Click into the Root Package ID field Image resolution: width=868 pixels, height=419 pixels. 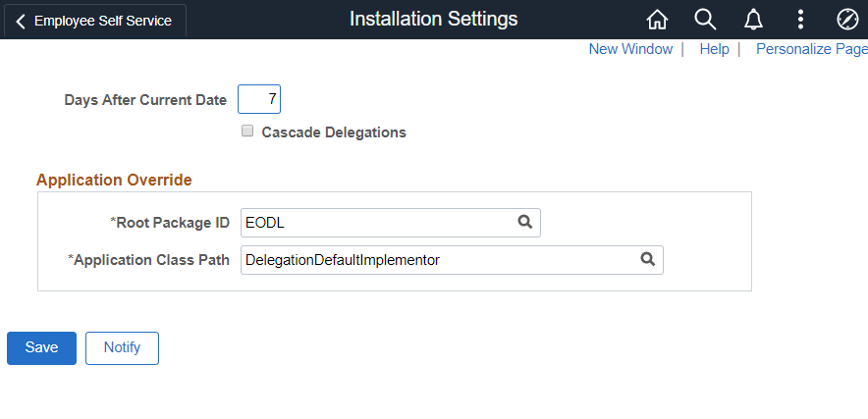tap(378, 223)
